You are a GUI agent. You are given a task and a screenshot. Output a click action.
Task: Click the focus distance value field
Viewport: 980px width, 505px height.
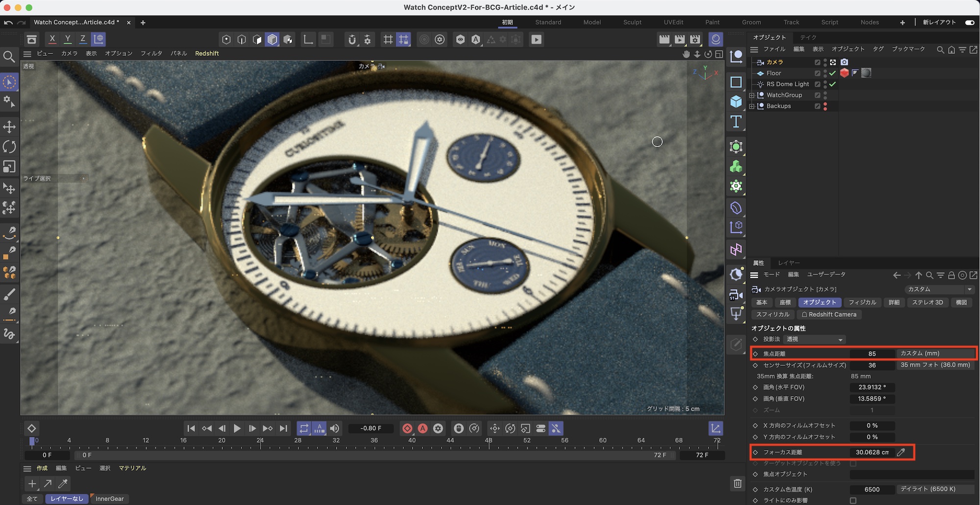pyautogui.click(x=872, y=453)
